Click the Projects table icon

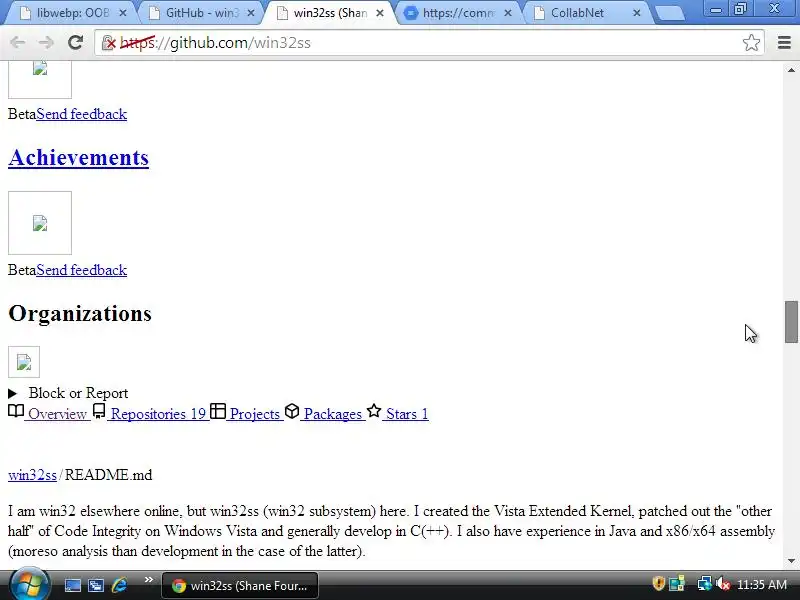pyautogui.click(x=218, y=411)
